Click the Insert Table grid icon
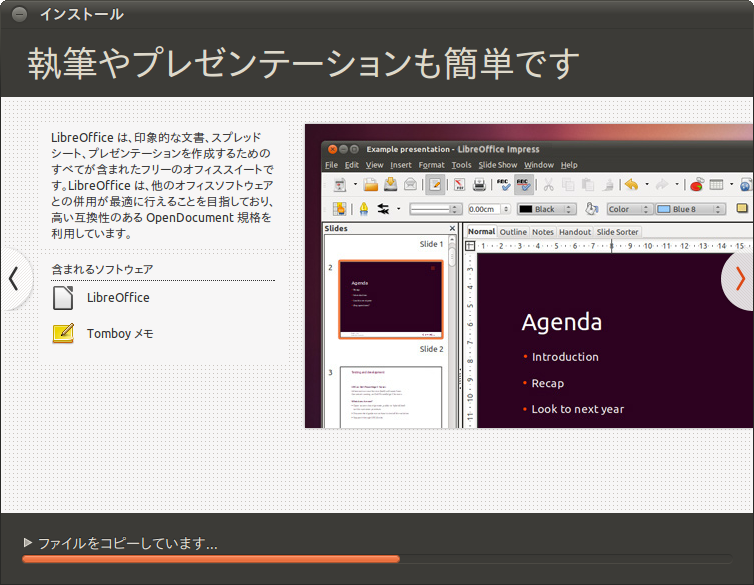754x585 pixels. (x=716, y=185)
